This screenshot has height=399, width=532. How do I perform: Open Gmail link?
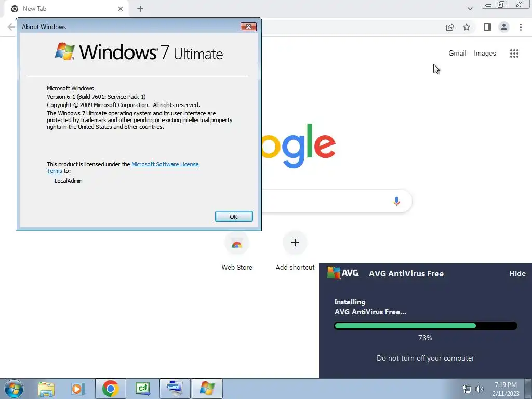point(457,54)
